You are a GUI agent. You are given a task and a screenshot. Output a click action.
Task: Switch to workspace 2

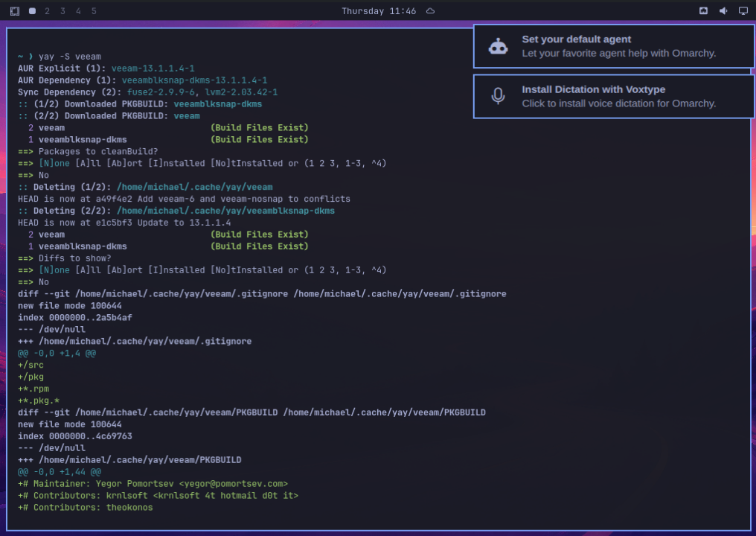[x=48, y=11]
